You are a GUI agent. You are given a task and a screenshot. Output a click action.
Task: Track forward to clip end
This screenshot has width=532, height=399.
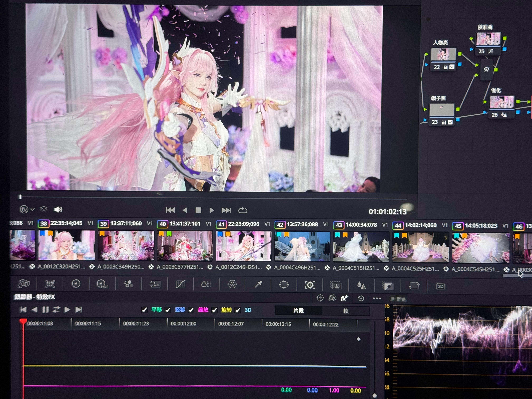[79, 310]
